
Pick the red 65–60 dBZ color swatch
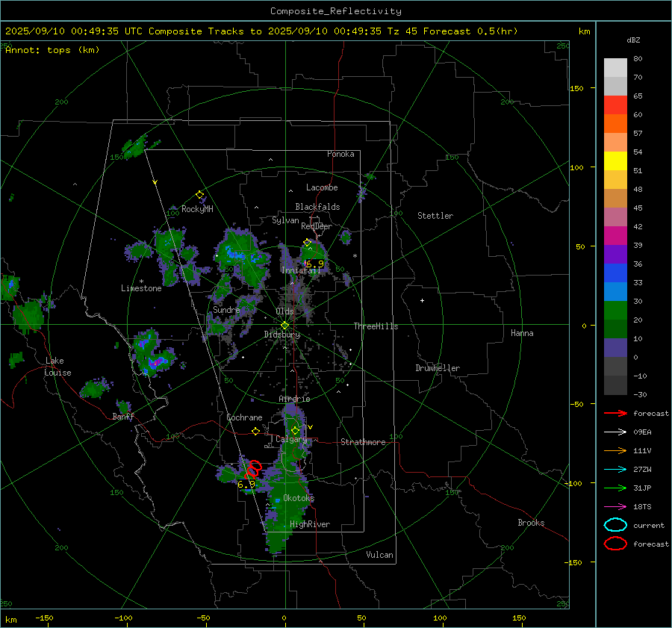pyautogui.click(x=615, y=105)
